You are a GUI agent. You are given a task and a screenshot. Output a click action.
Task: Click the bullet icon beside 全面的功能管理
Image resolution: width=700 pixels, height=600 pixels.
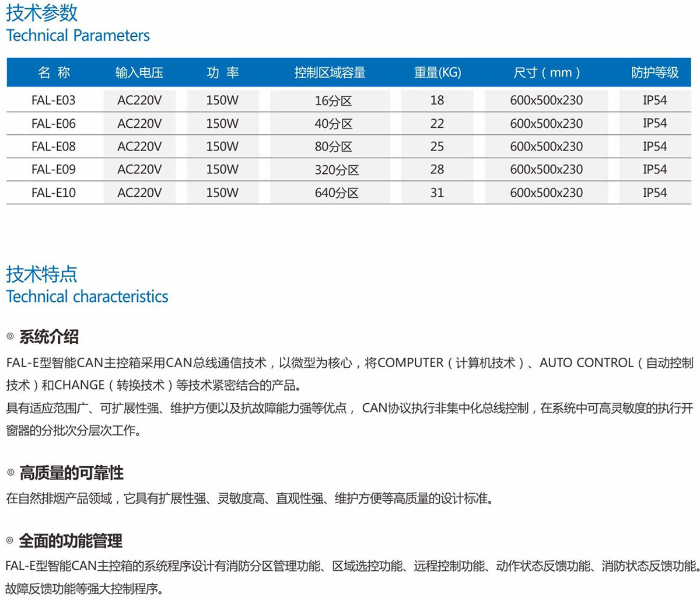pyautogui.click(x=10, y=540)
